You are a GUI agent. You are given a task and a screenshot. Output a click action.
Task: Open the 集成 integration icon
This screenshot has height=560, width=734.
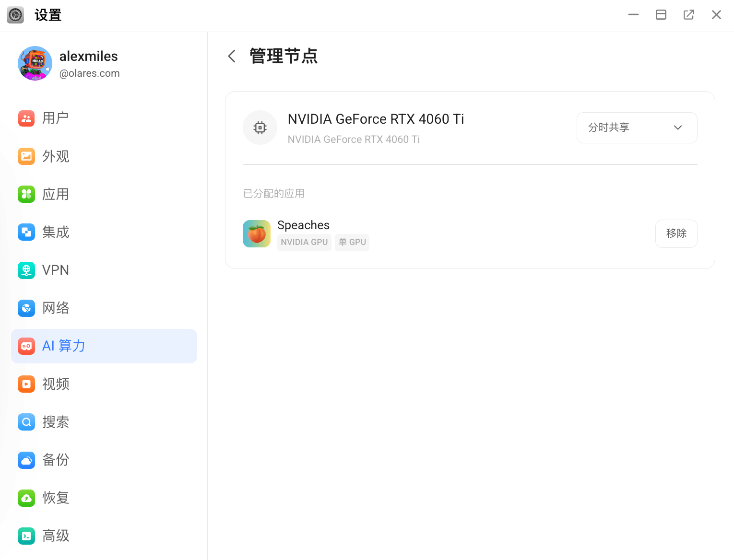coord(26,232)
